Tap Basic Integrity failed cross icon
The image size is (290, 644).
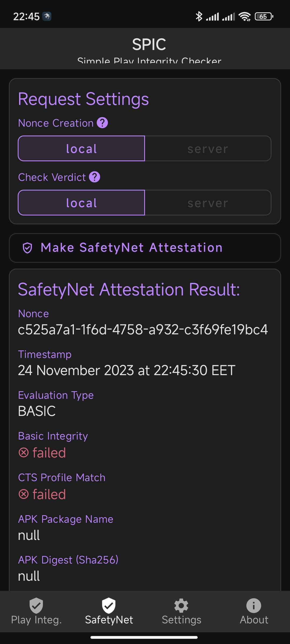pyautogui.click(x=24, y=453)
